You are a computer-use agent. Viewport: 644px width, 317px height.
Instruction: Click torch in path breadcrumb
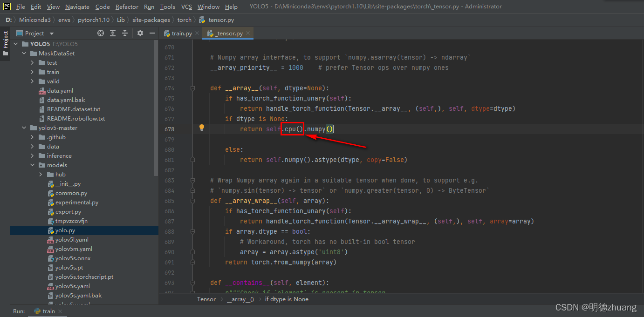185,20
